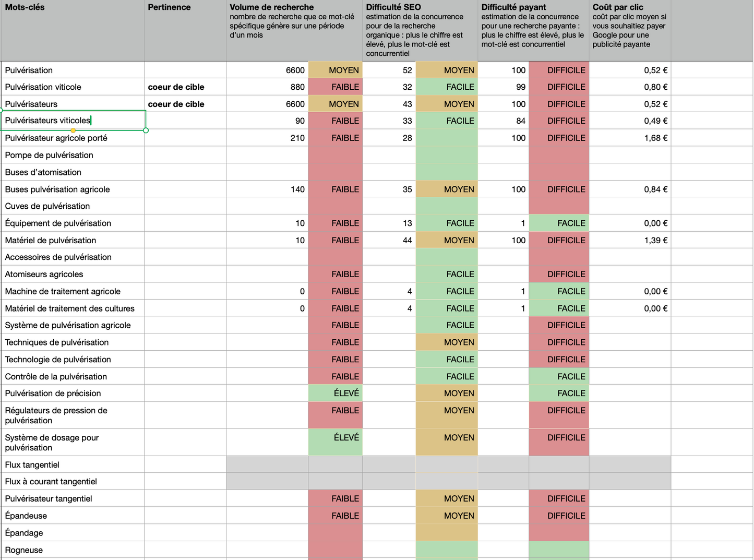Select the paid difficulty value '99'

[x=503, y=87]
